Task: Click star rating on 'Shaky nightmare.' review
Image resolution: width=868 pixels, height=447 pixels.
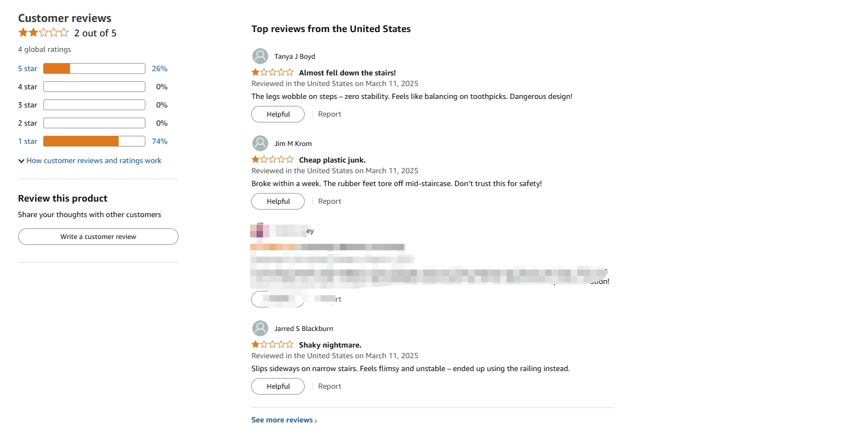Action: (x=273, y=344)
